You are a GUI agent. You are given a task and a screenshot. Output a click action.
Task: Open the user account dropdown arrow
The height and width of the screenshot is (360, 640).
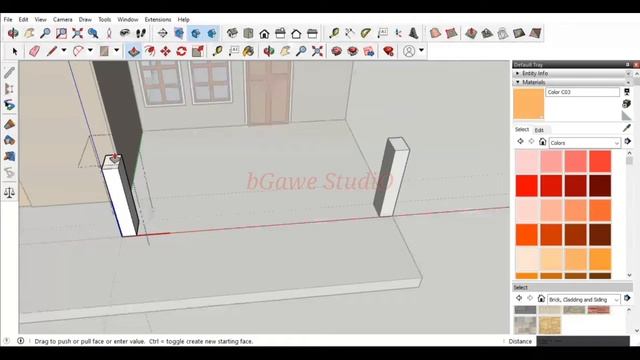[x=421, y=51]
